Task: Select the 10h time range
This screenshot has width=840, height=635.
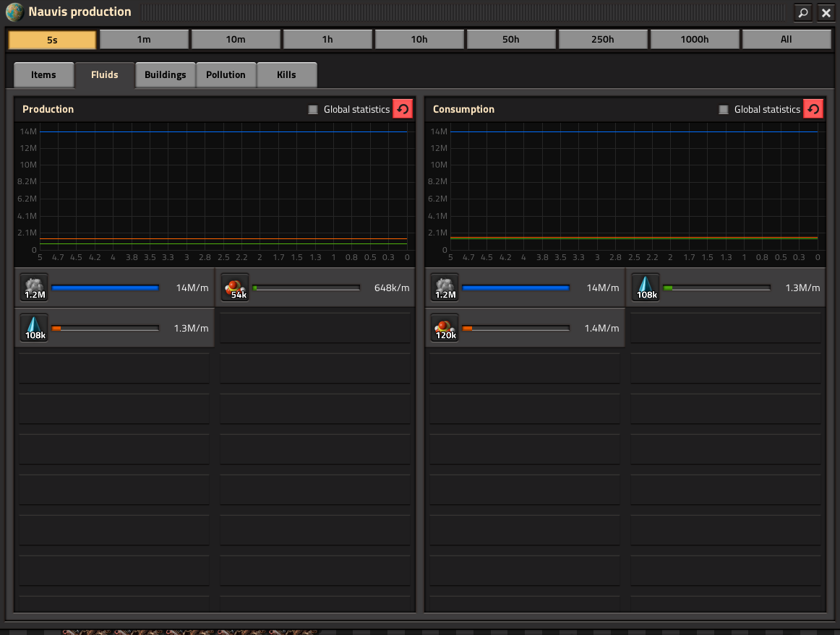Action: click(419, 40)
